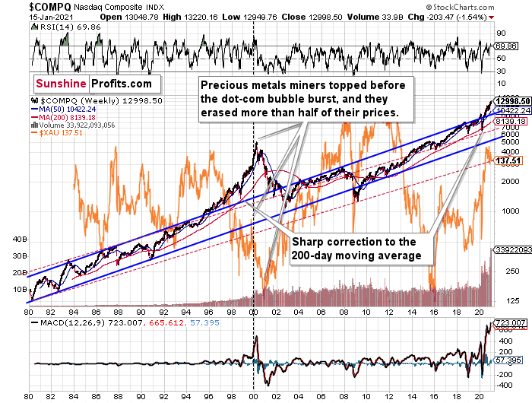Click the precious metals miners annotation box
The width and height of the screenshot is (532, 403).
point(306,99)
